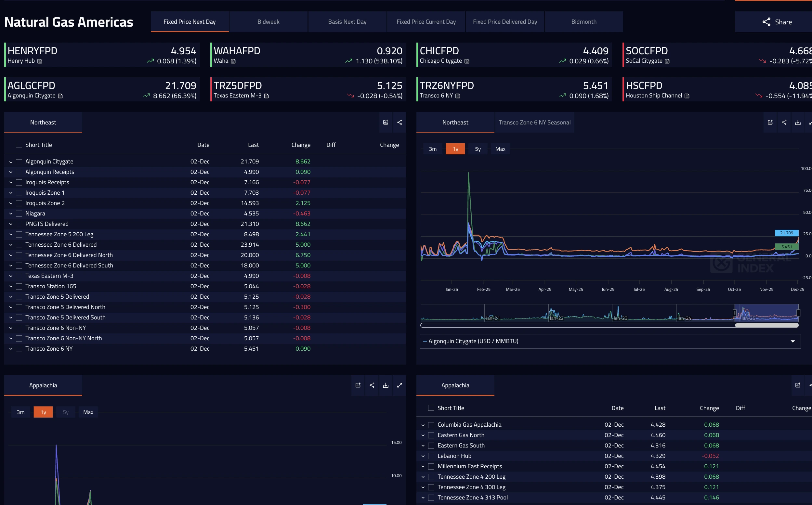Expand the Columbia Gas Appalachia row
The height and width of the screenshot is (505, 812).
(424, 425)
